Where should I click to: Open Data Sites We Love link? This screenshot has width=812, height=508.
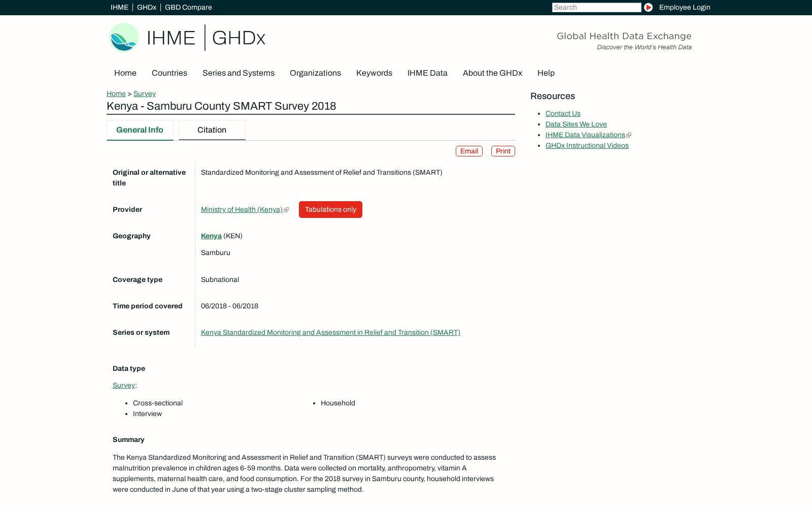576,124
